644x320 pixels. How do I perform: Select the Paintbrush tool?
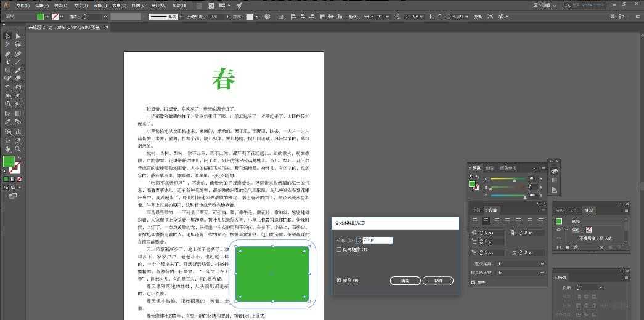pos(18,70)
